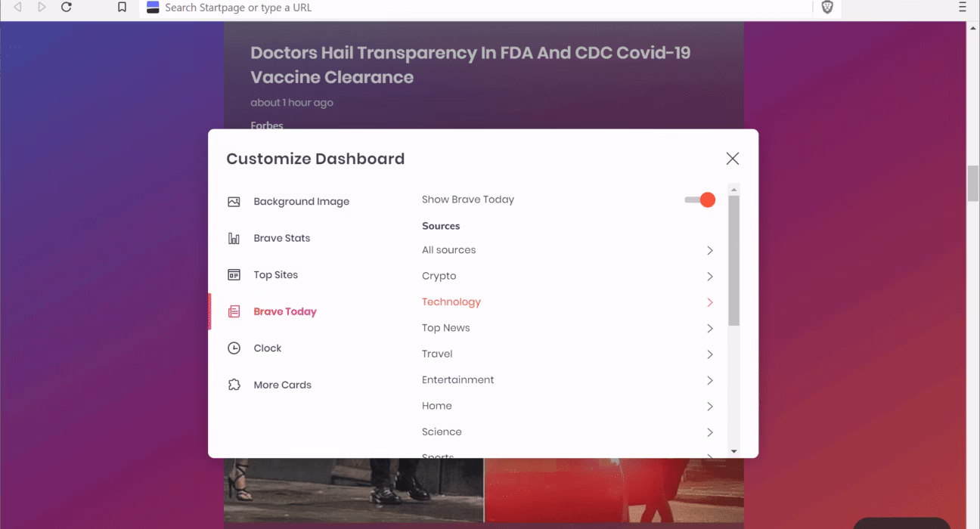Click the dialog scrollbar up arrow
980x529 pixels.
pos(733,190)
